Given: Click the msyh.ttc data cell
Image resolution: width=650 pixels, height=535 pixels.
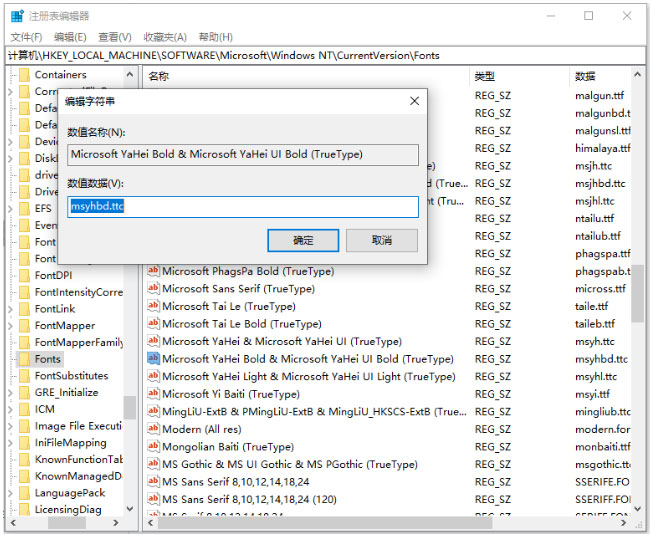Looking at the screenshot, I should (594, 341).
